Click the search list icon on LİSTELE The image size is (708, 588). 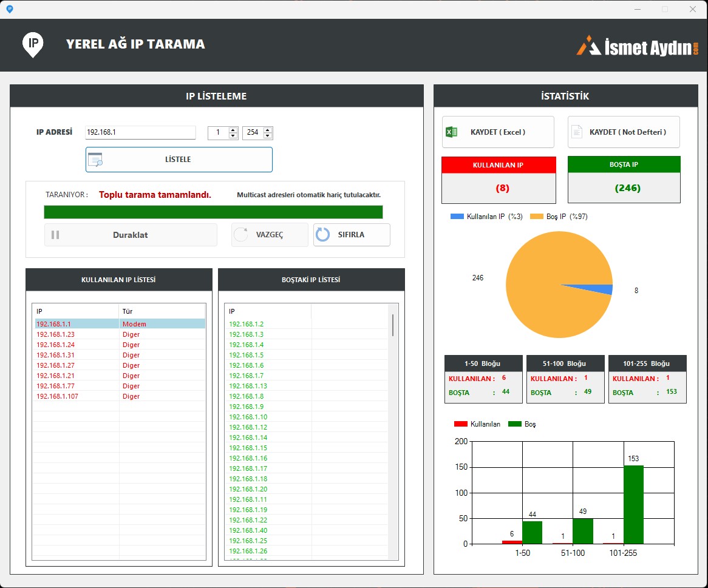click(95, 160)
